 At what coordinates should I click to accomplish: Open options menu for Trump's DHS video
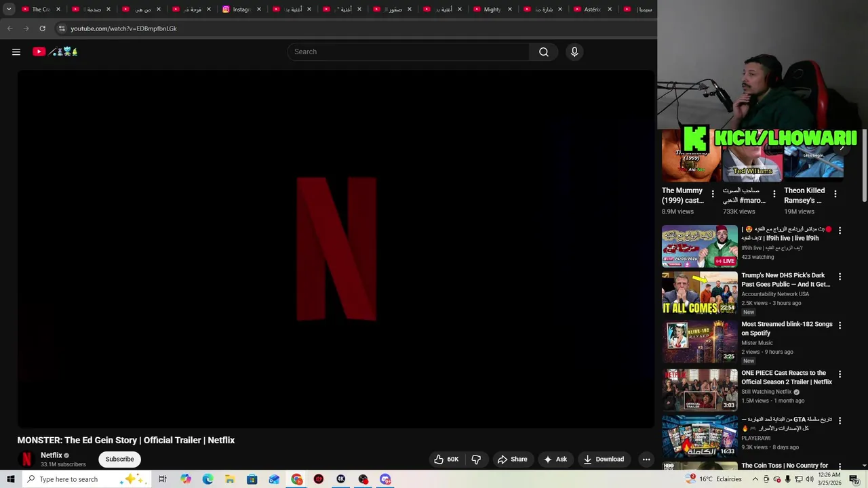pyautogui.click(x=840, y=277)
